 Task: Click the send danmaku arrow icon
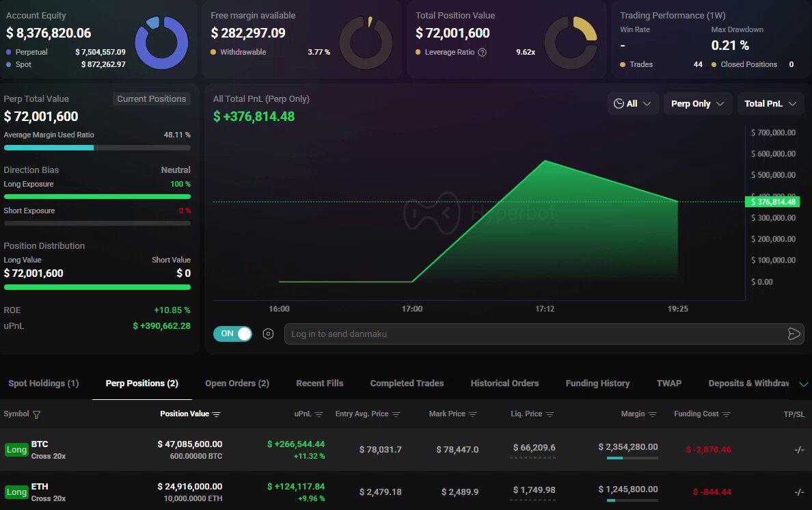click(x=794, y=334)
